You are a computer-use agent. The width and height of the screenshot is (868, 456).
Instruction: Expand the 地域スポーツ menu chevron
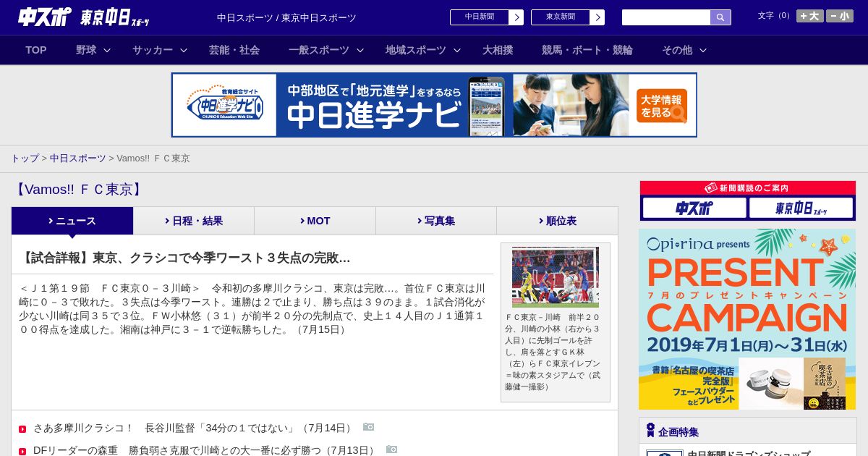pyautogui.click(x=457, y=51)
